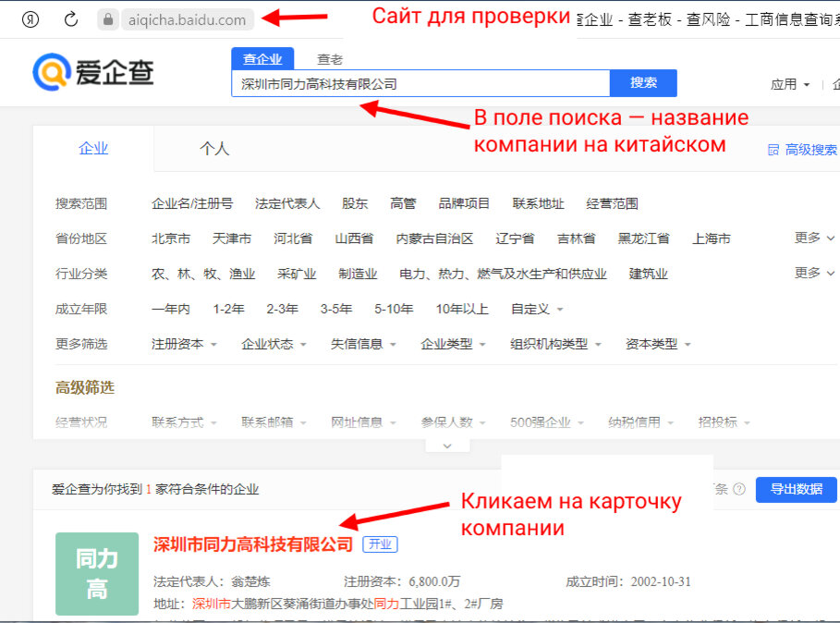840x623 pixels.
Task: Open the 资本类型 dropdown
Action: (658, 344)
